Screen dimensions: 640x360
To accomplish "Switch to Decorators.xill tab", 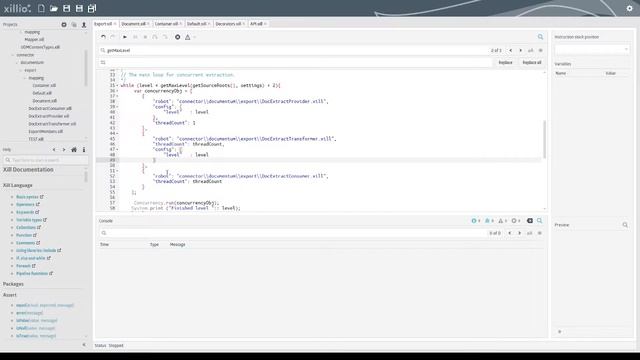I will coord(228,24).
